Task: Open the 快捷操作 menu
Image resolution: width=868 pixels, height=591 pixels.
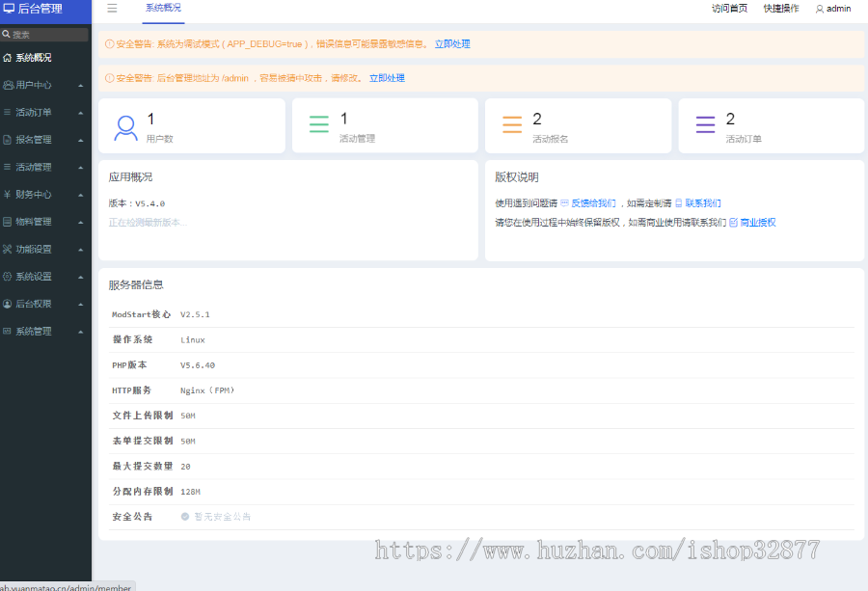Action: 781,9
